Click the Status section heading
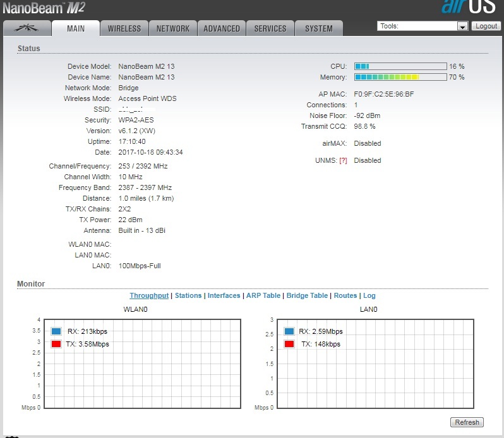 pyautogui.click(x=29, y=49)
